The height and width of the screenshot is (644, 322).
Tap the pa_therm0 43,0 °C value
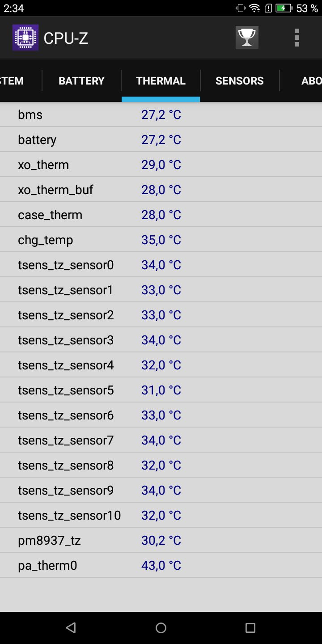click(161, 566)
